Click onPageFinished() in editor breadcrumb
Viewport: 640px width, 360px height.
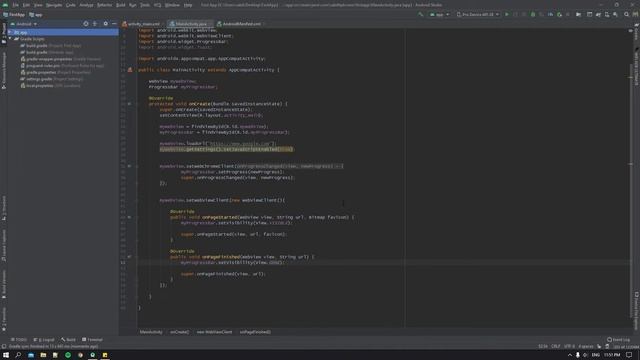point(255,332)
